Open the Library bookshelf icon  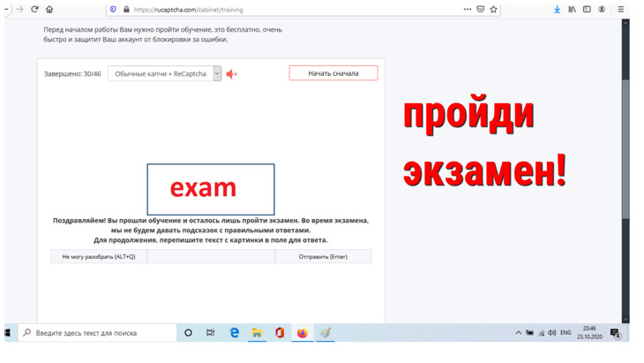point(572,9)
